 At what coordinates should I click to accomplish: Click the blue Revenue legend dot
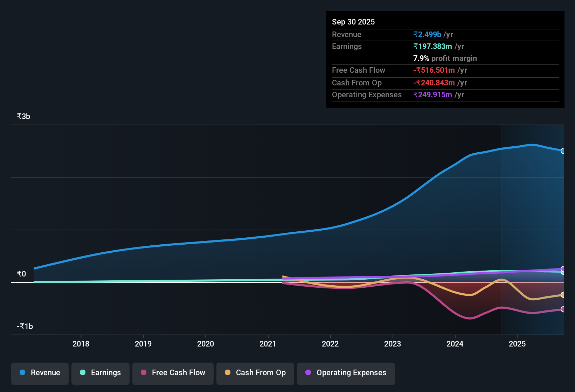[x=22, y=373]
